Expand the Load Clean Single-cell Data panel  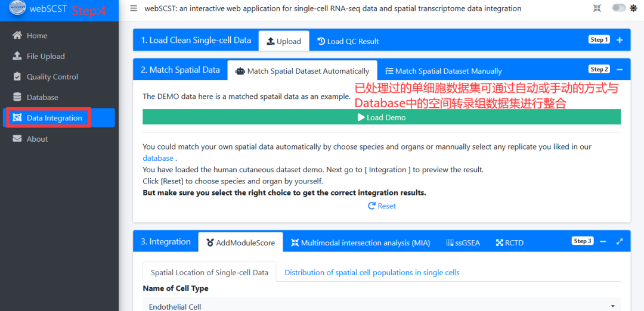click(x=620, y=40)
